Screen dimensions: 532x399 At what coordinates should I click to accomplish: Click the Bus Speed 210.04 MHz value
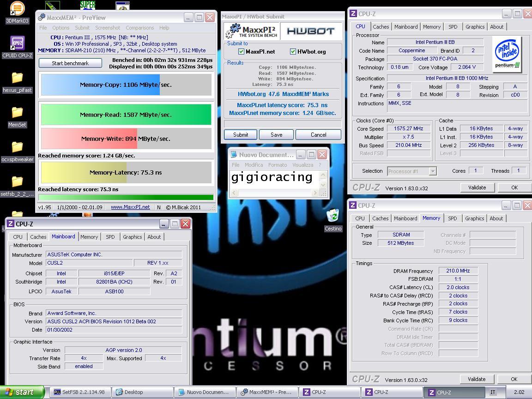pyautogui.click(x=409, y=145)
